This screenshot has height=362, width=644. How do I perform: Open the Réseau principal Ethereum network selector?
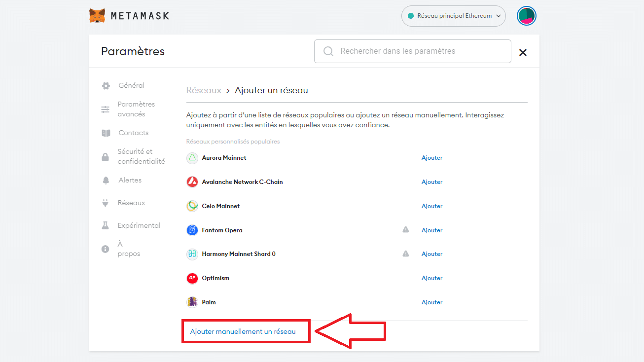pyautogui.click(x=453, y=15)
